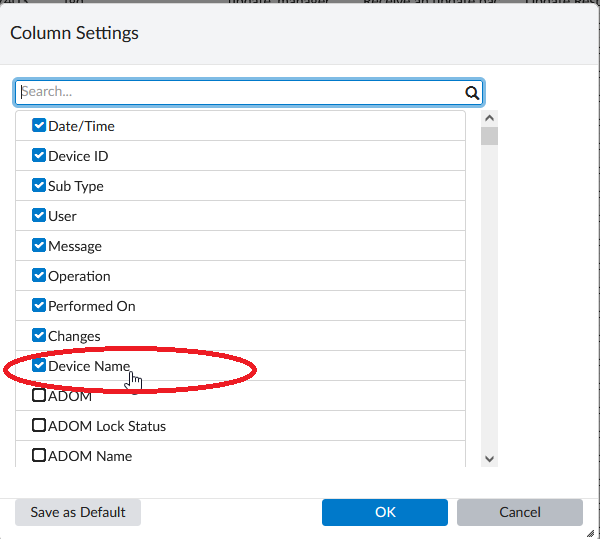Screen dimensions: 600x539
Task: Disable the User column checkbox
Action: 39,216
